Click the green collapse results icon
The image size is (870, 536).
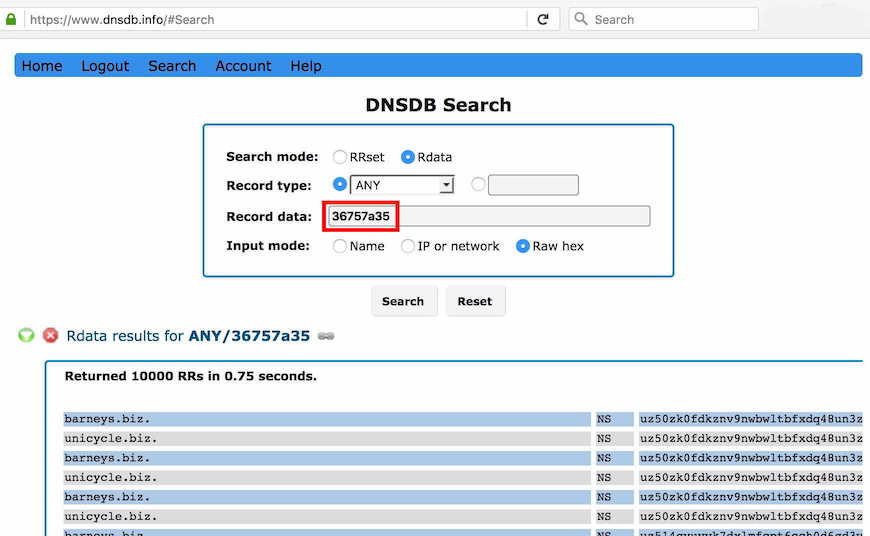(x=26, y=335)
